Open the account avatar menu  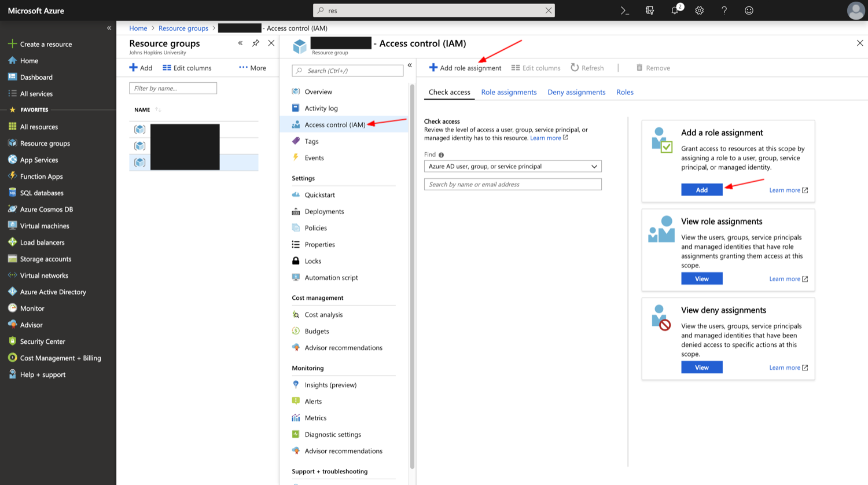(x=856, y=10)
